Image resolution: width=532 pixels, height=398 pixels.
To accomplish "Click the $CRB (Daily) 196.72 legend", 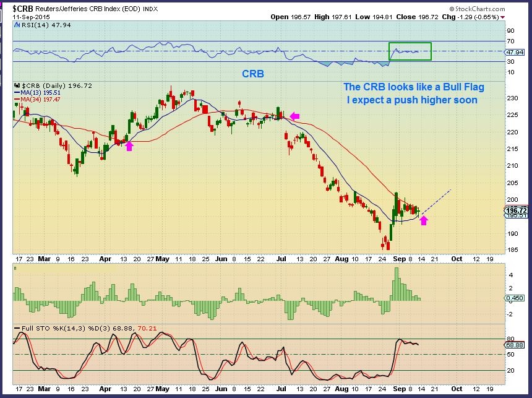I will (57, 85).
